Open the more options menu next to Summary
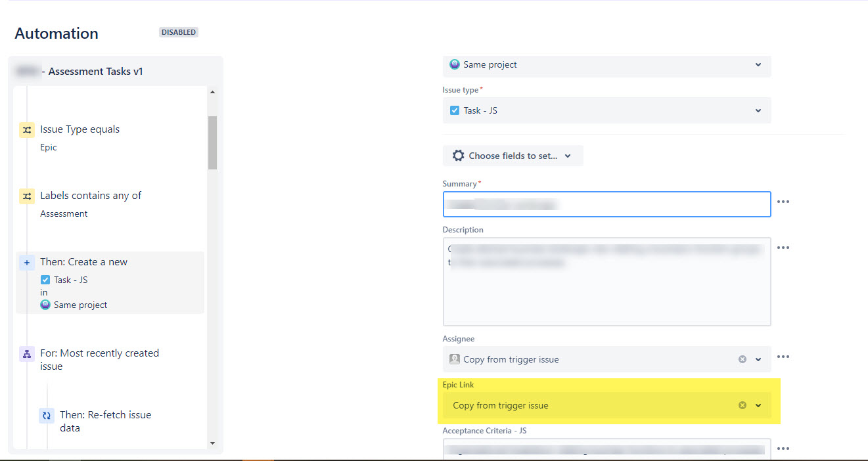 (x=783, y=202)
